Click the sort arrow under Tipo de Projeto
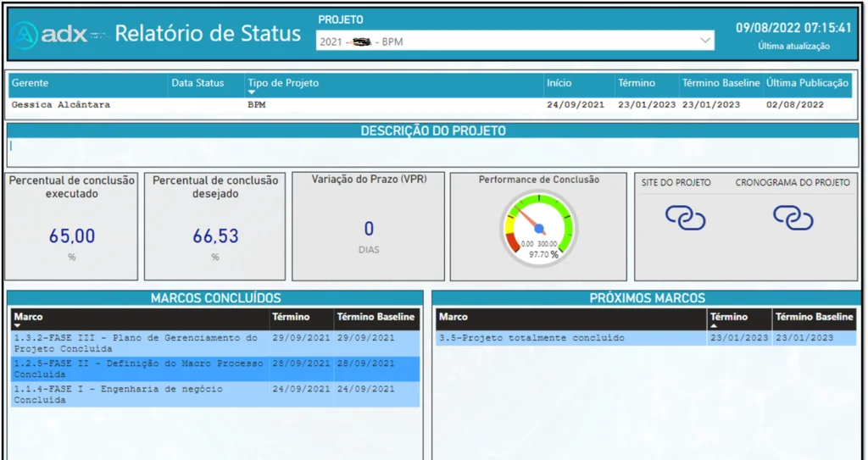The height and width of the screenshot is (460, 868). coord(252,92)
